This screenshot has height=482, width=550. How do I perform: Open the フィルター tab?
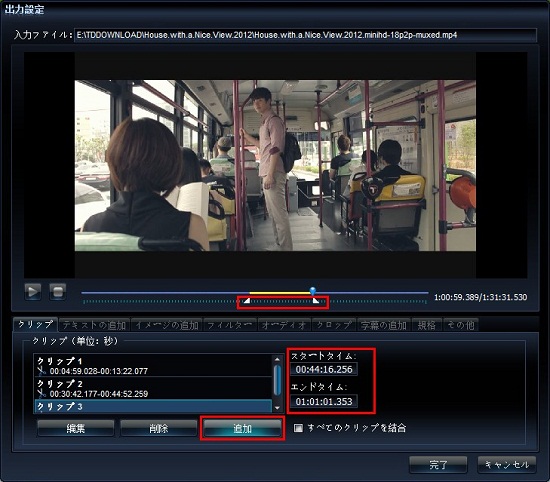click(x=230, y=325)
